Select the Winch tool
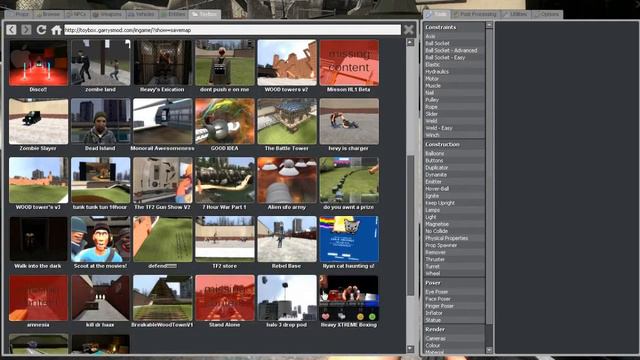640x360 pixels. click(x=454, y=135)
